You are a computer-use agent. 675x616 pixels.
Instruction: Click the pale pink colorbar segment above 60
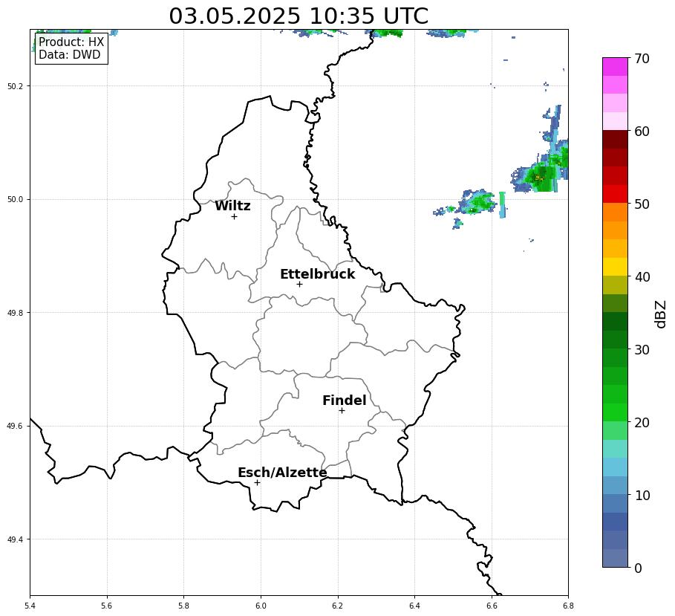pos(615,121)
